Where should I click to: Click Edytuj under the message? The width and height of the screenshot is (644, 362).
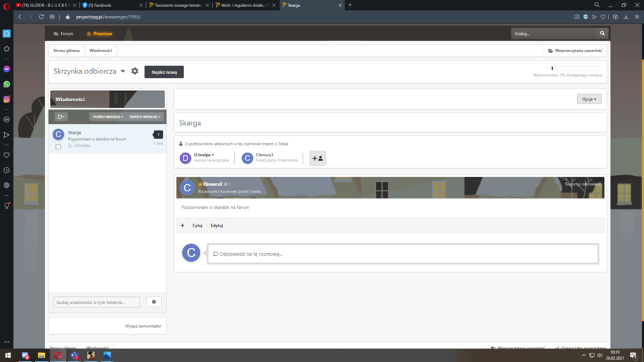216,225
